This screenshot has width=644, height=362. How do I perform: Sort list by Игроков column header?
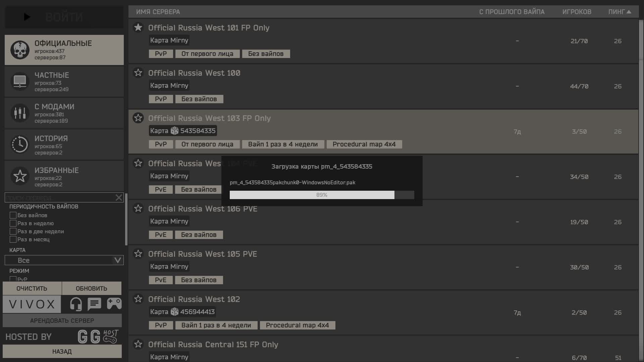pyautogui.click(x=577, y=12)
